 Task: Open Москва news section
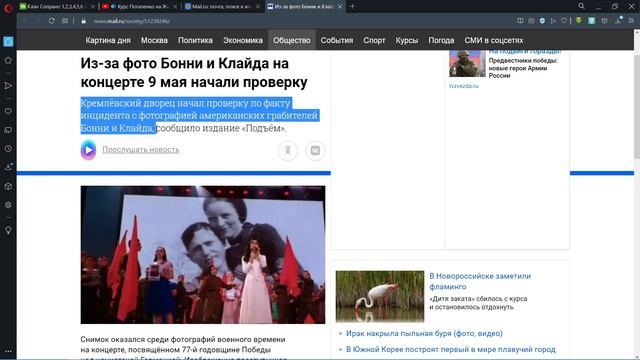pyautogui.click(x=154, y=40)
